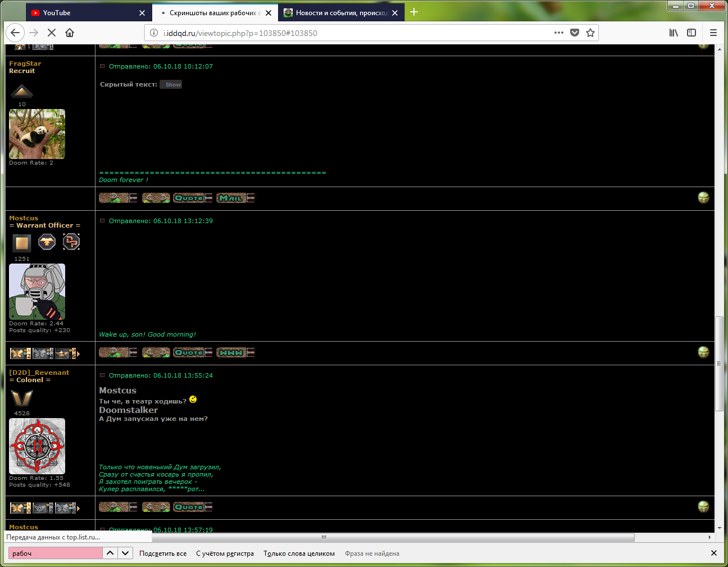Expand Revenant's awards with arrow
This screenshot has width=728, height=567.
point(79,509)
